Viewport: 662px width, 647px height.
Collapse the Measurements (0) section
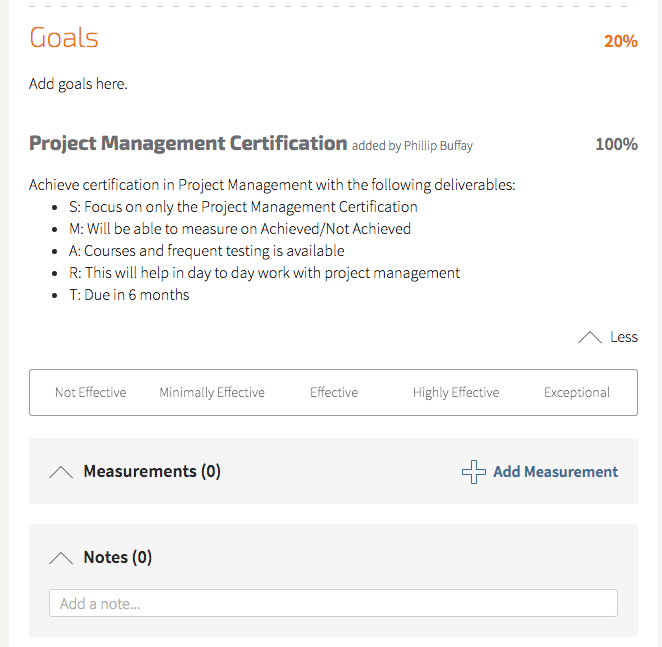coord(61,472)
